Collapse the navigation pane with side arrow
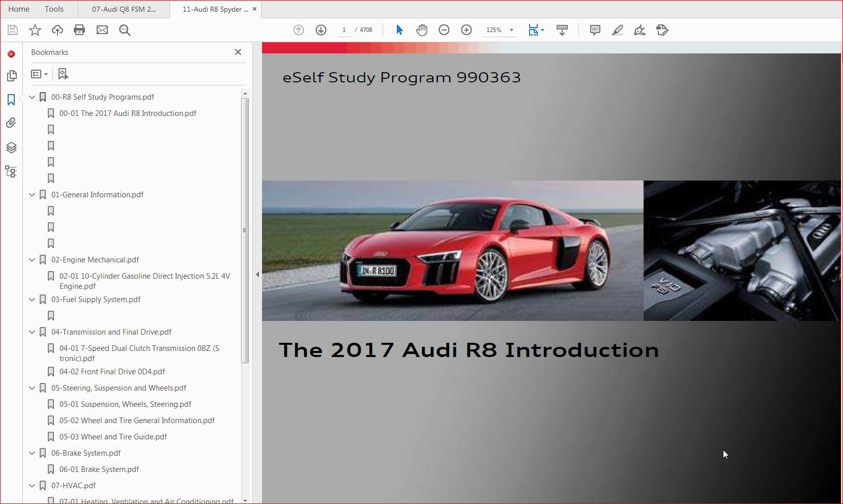 257,275
